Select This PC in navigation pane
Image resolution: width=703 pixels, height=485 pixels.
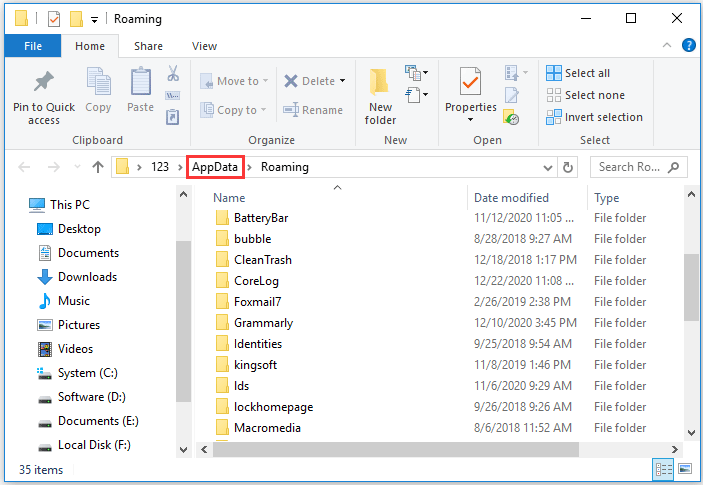point(59,204)
